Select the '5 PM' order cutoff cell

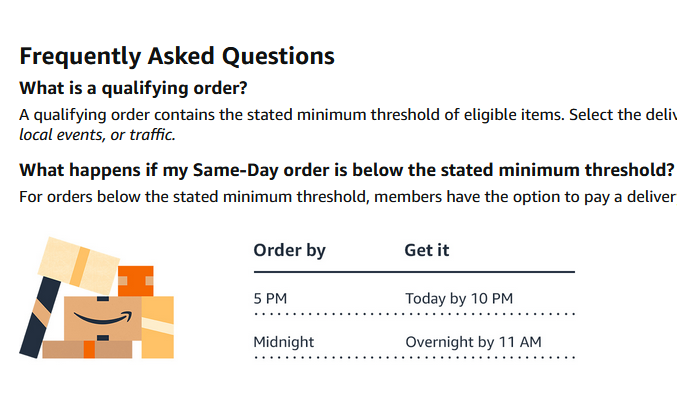click(x=270, y=298)
